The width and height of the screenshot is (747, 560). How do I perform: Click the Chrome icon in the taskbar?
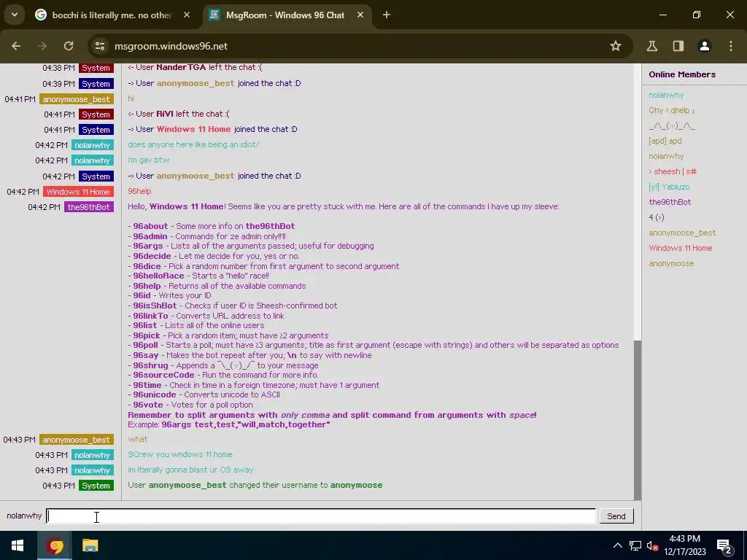click(55, 545)
